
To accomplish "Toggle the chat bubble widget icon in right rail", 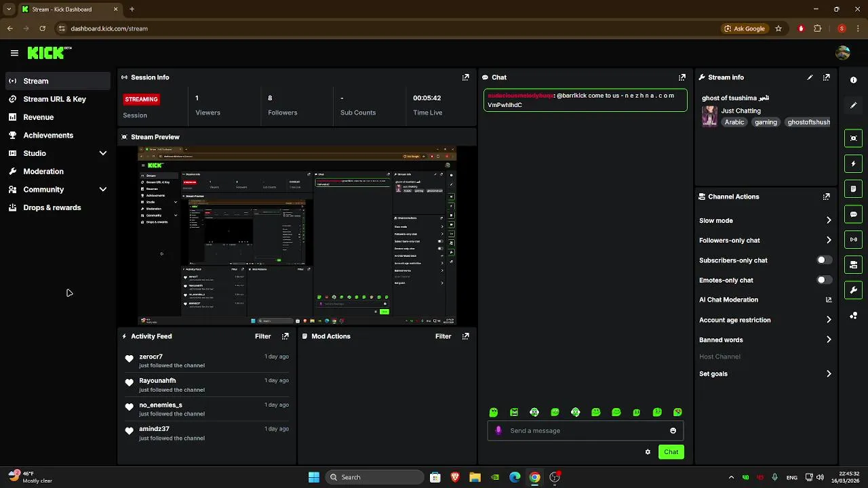I will point(854,214).
